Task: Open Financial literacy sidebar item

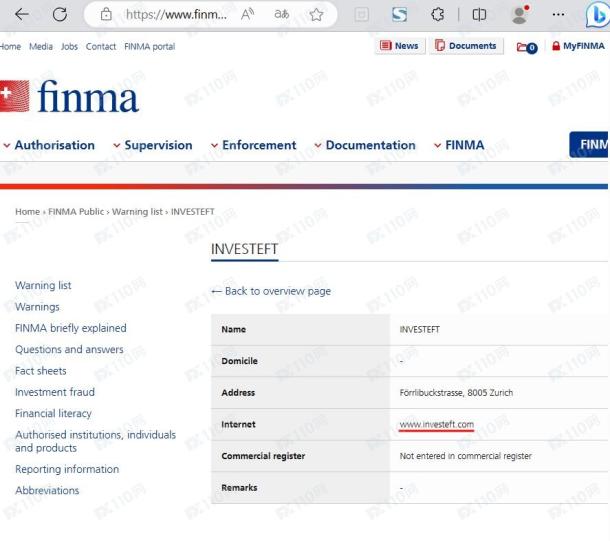Action: pyautogui.click(x=53, y=413)
